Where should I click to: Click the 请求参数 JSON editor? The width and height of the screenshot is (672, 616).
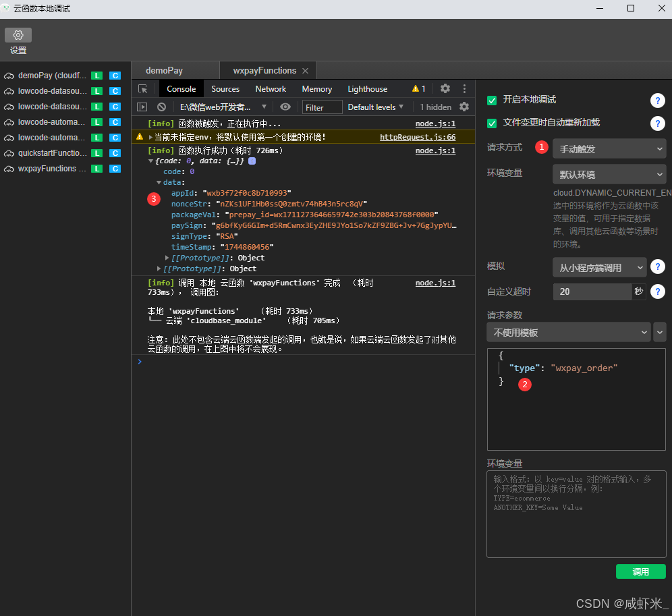click(576, 399)
